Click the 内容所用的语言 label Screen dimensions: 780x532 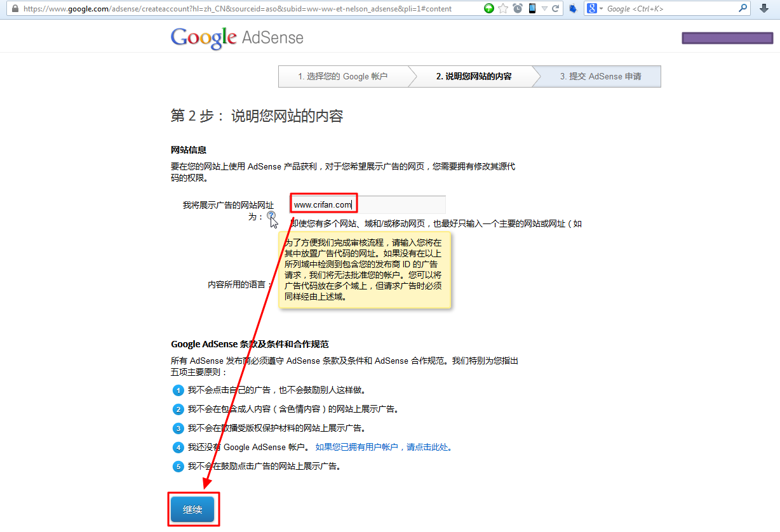point(239,284)
